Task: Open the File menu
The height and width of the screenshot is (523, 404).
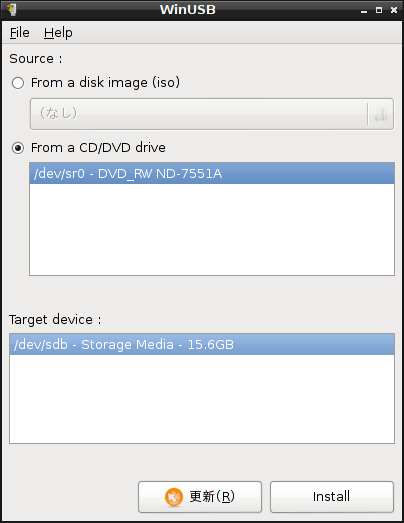Action: click(x=19, y=33)
